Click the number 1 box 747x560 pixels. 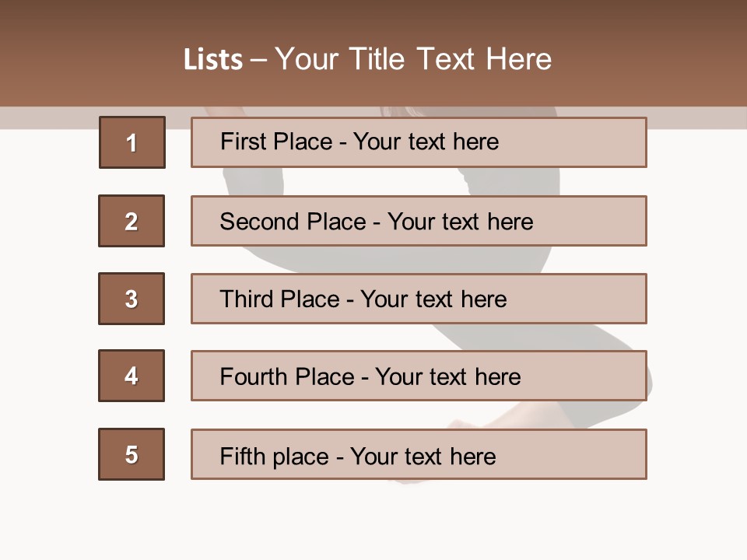pyautogui.click(x=132, y=142)
